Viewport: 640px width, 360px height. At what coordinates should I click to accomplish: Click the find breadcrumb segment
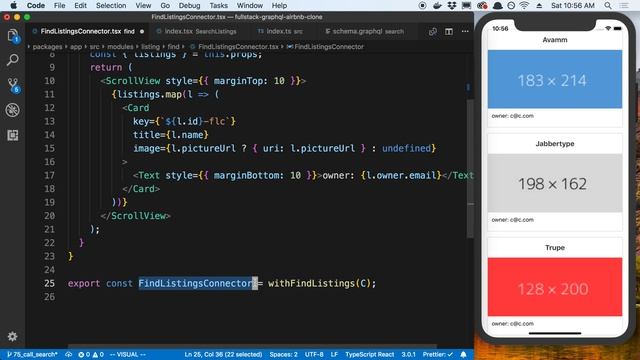tap(173, 47)
